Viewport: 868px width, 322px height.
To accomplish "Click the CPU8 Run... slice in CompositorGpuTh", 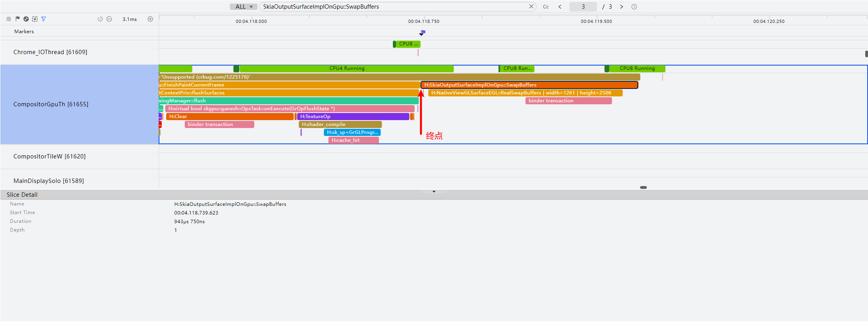I will click(517, 69).
